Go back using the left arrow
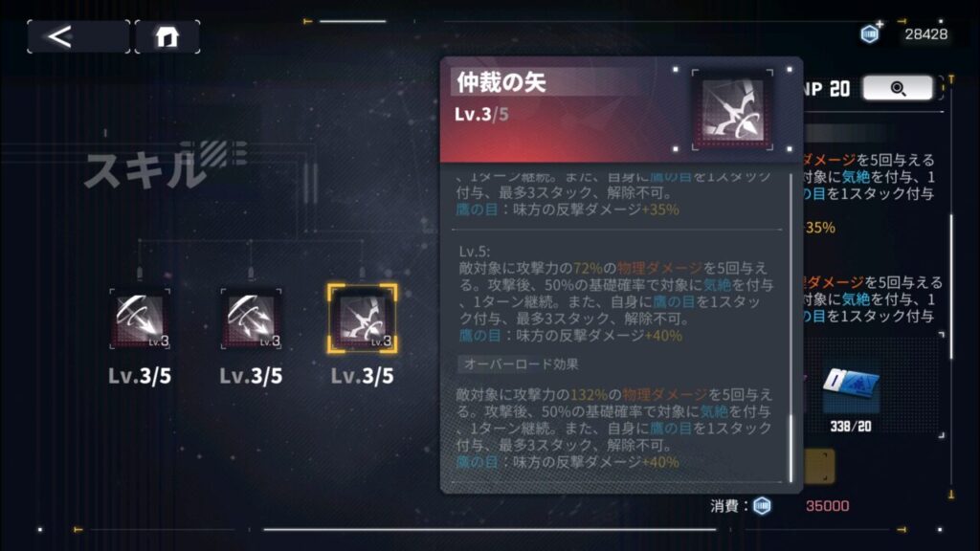Screen dimensions: 980x551 coord(78,36)
